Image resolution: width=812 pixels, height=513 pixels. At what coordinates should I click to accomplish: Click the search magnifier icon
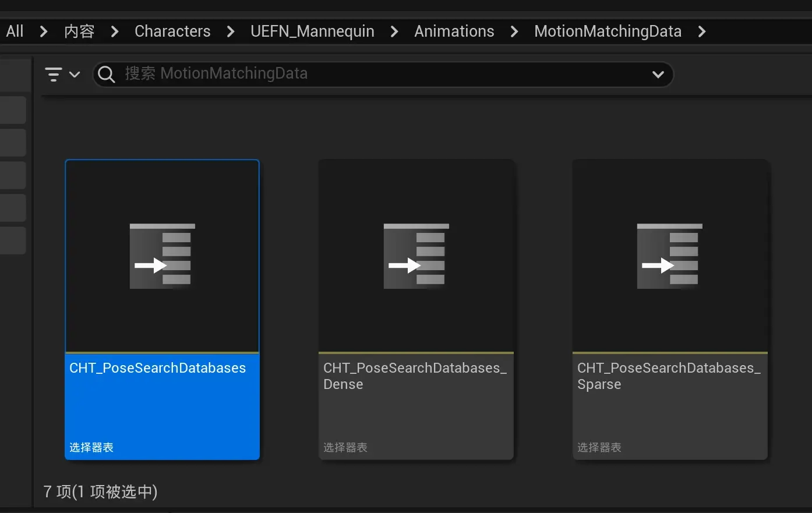pos(107,75)
